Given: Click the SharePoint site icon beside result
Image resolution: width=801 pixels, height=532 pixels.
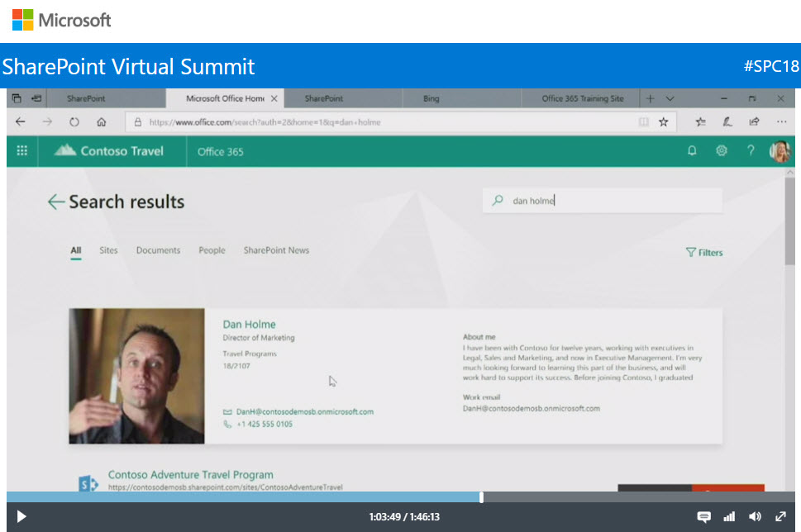Looking at the screenshot, I should coord(88,482).
